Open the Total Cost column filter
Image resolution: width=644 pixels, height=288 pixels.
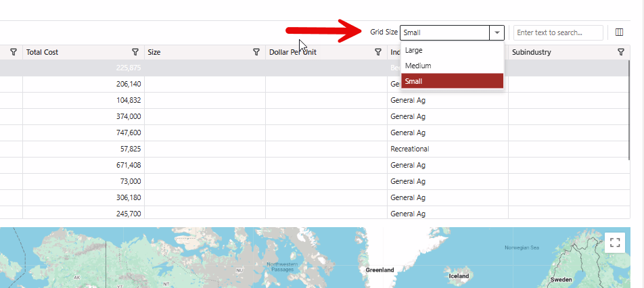click(135, 52)
